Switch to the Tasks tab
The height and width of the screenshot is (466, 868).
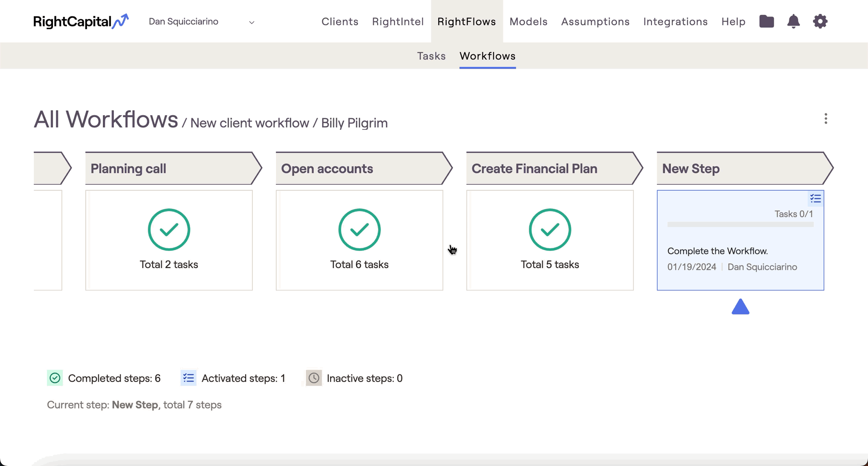click(431, 56)
